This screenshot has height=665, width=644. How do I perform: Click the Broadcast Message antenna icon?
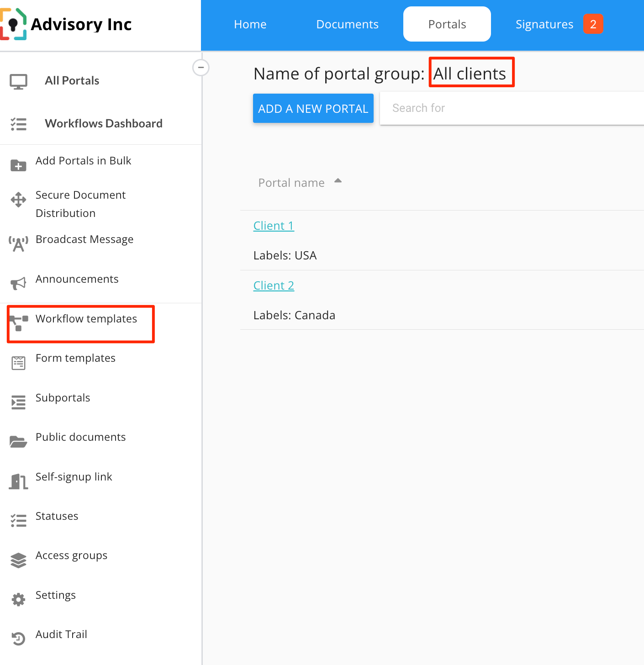[18, 244]
